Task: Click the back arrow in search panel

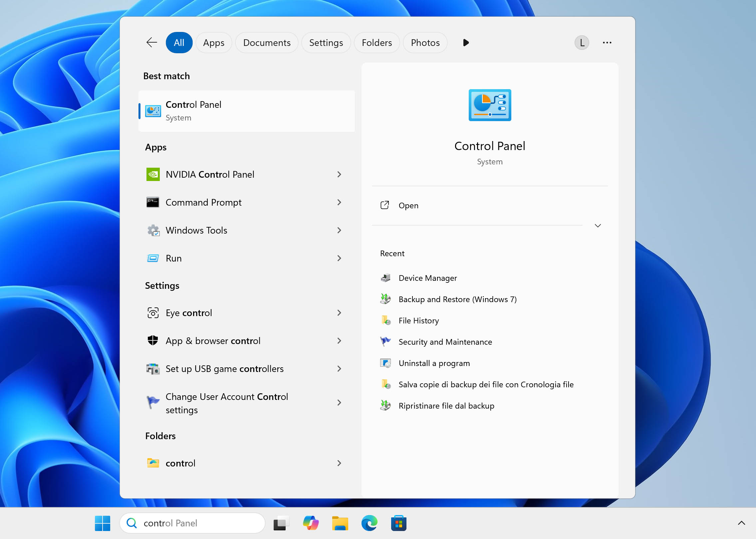Action: point(152,43)
